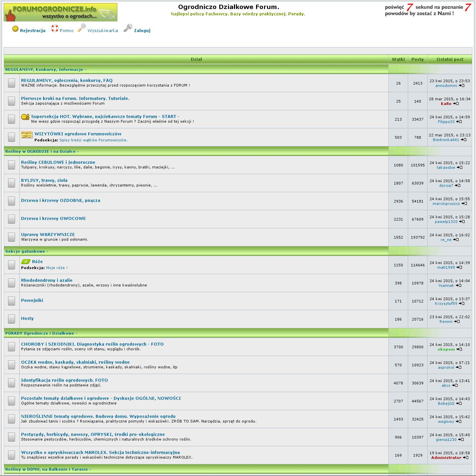Image resolution: width=476 pixels, height=476 pixels.
Task: Open the Zaloguj login menu item
Action: [142, 30]
